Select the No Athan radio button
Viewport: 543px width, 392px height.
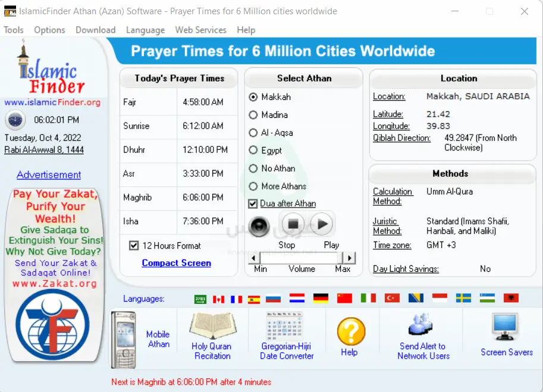[x=253, y=168]
